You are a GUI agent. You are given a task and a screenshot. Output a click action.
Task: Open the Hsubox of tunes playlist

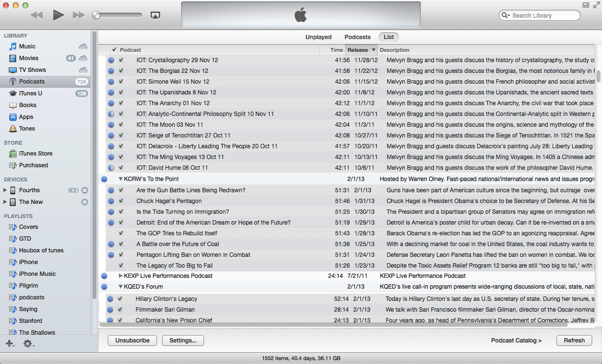(x=41, y=250)
